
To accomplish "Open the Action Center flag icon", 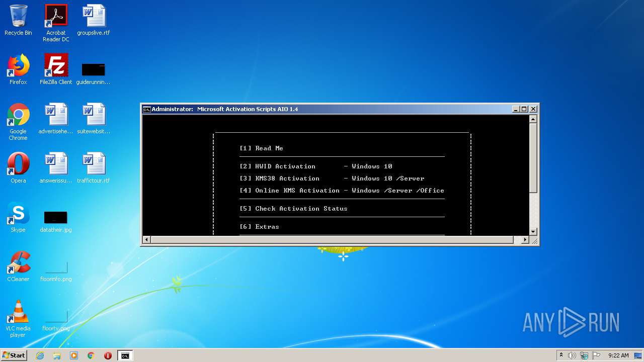I will point(596,355).
